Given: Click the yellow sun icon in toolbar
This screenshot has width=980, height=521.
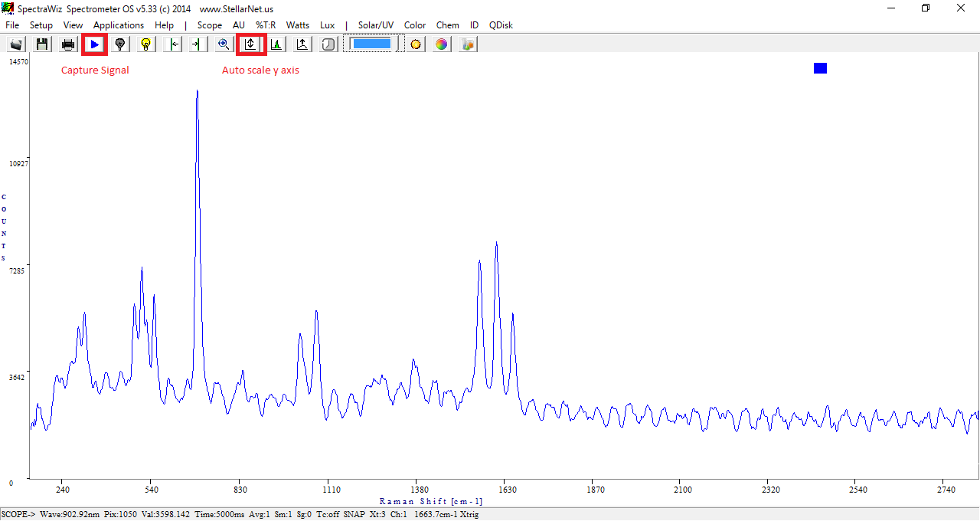Looking at the screenshot, I should [x=416, y=44].
